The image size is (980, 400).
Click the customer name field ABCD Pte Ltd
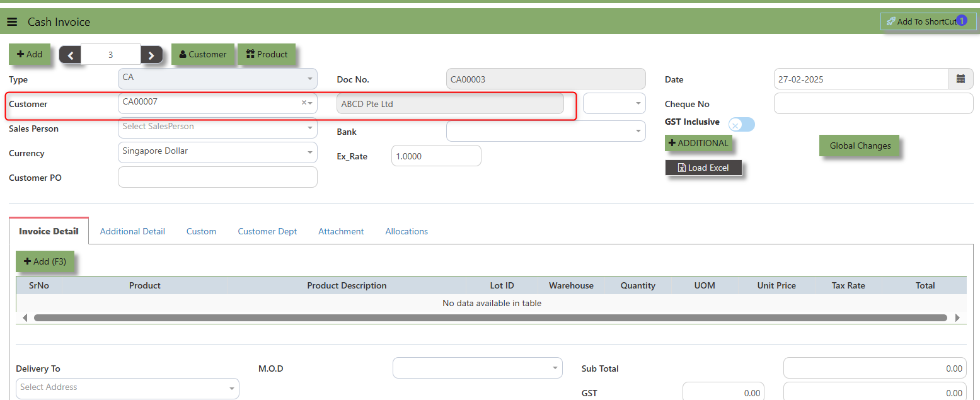click(450, 104)
